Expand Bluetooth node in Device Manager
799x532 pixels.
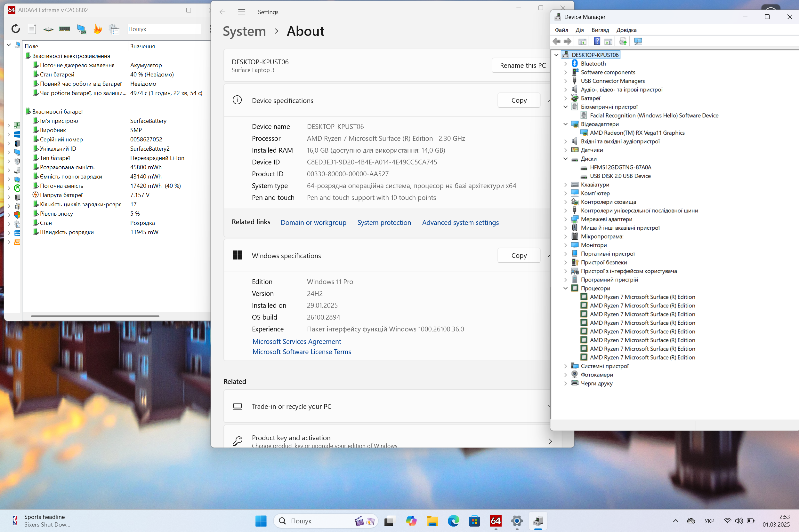(x=565, y=63)
